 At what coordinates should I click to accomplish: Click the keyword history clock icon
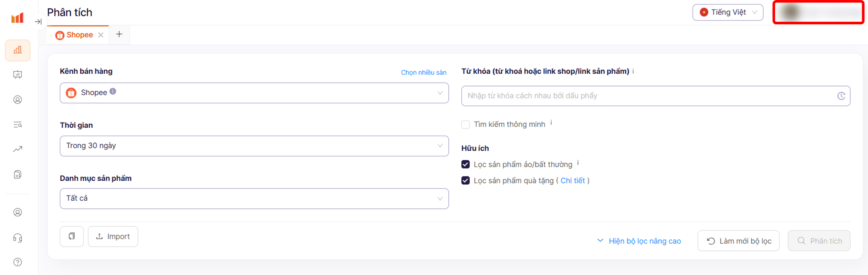[841, 96]
